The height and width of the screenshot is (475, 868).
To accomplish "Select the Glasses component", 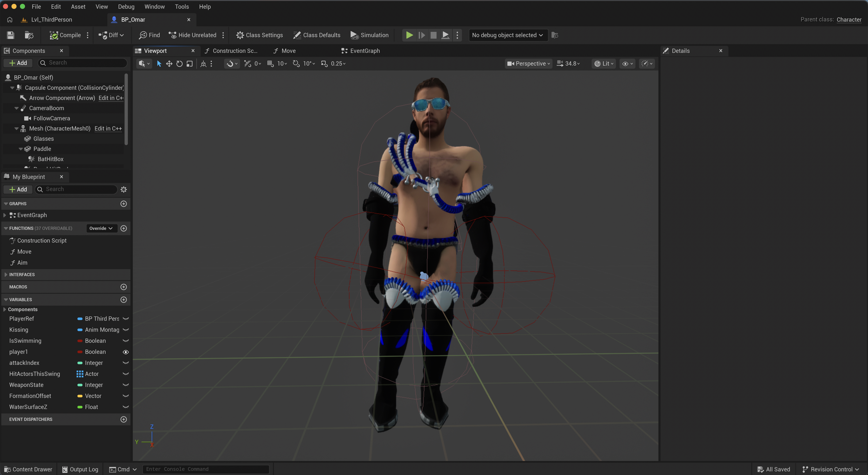I will (x=43, y=139).
